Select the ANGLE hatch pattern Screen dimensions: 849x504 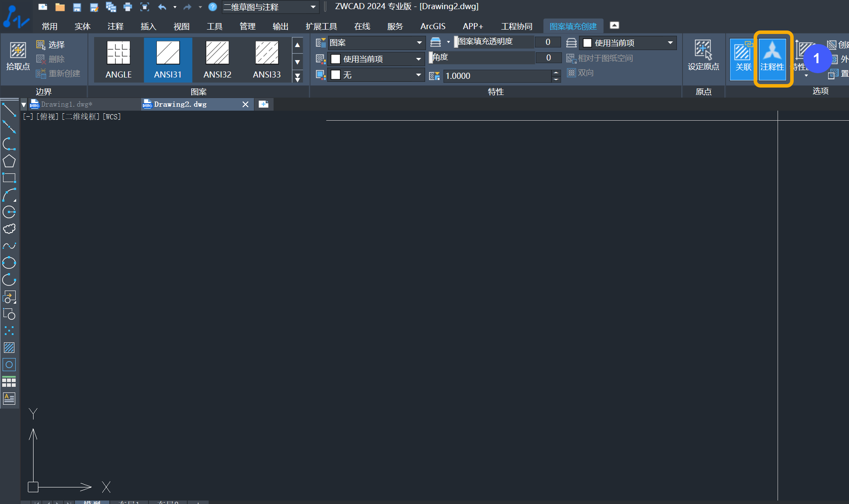[x=118, y=60]
